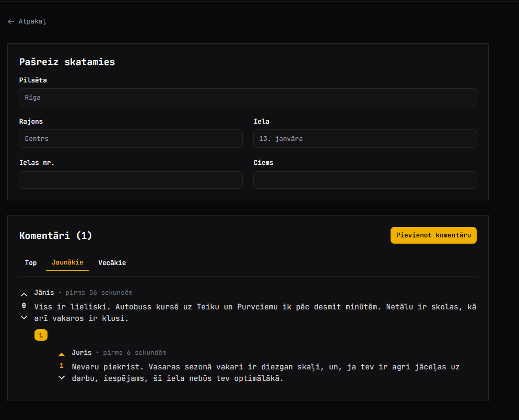Select the Jaunākie sorting tab
Image resolution: width=519 pixels, height=420 pixels.
(67, 262)
